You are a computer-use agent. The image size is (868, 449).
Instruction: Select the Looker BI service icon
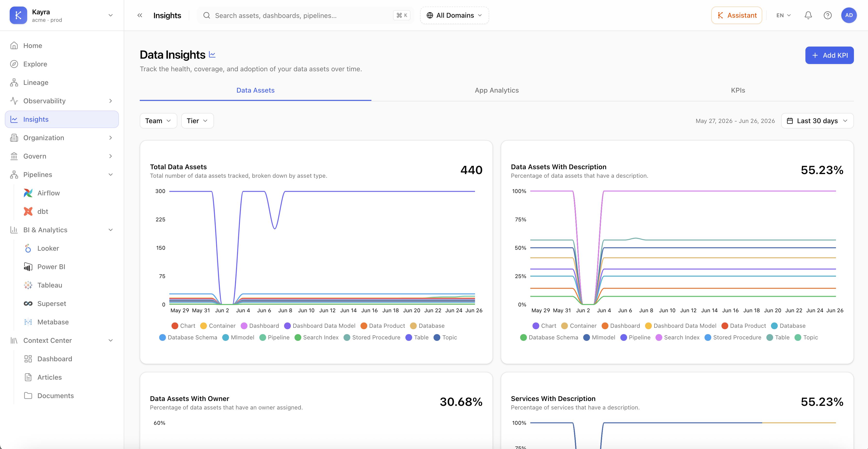pyautogui.click(x=28, y=248)
